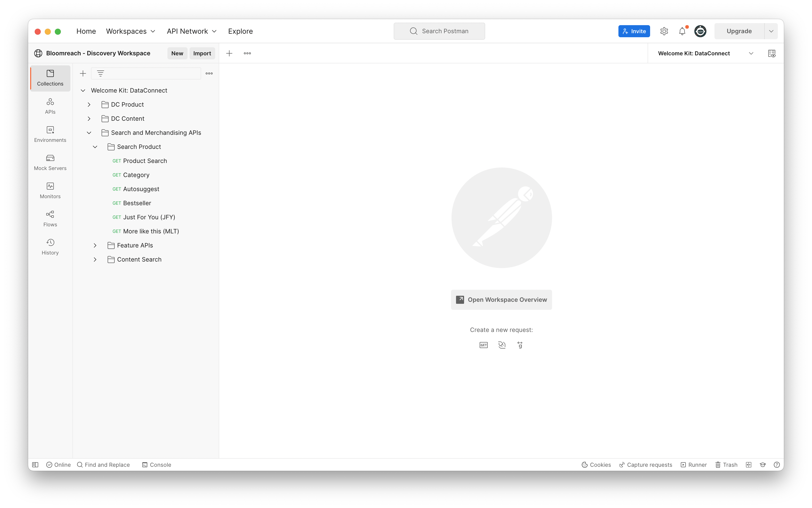Viewport: 812px width, 508px height.
Task: Create a new WebSocket request icon
Action: tap(502, 345)
